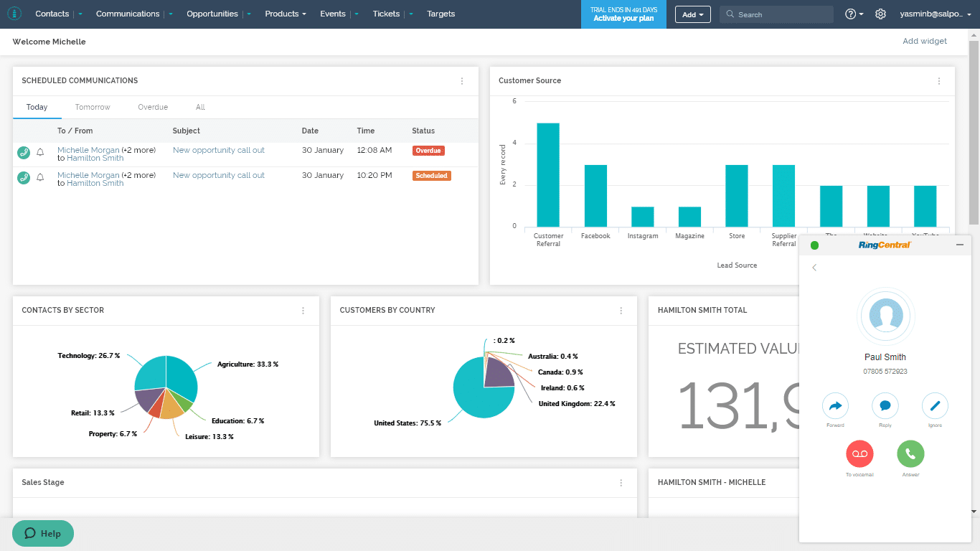Click the Add widget link

click(925, 42)
